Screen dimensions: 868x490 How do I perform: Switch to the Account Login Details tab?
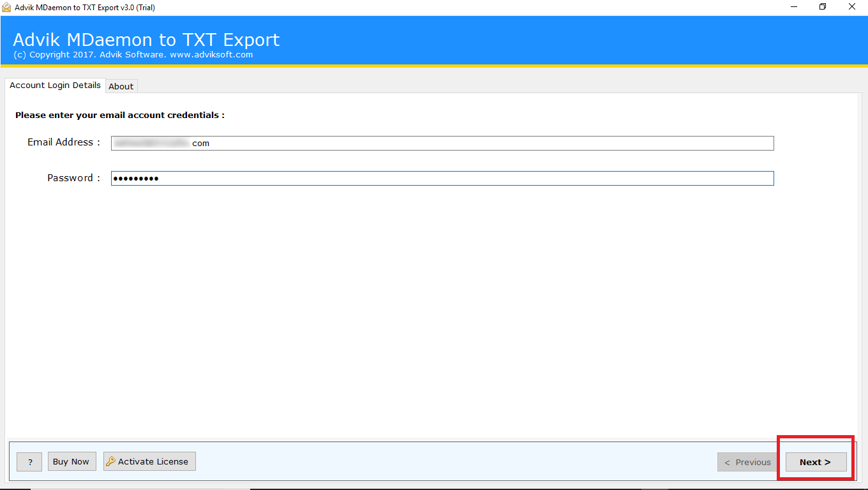pyautogui.click(x=55, y=85)
